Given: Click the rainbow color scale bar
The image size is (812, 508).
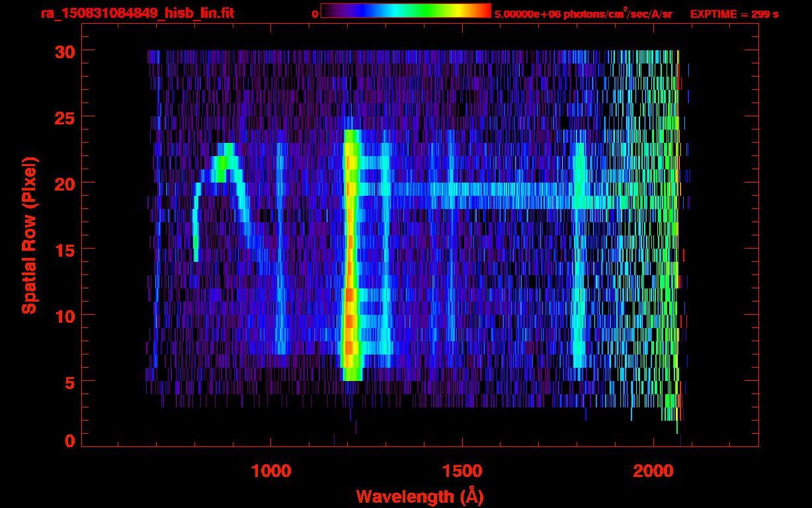Looking at the screenshot, I should tap(406, 11).
